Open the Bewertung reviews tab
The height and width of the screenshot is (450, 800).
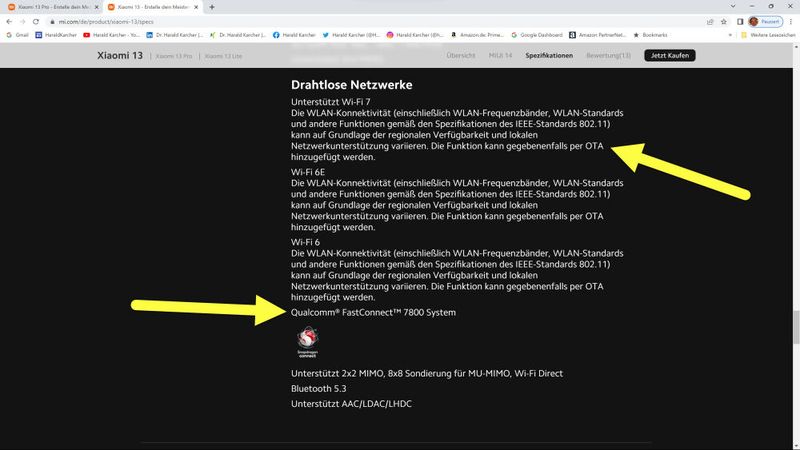click(x=608, y=55)
